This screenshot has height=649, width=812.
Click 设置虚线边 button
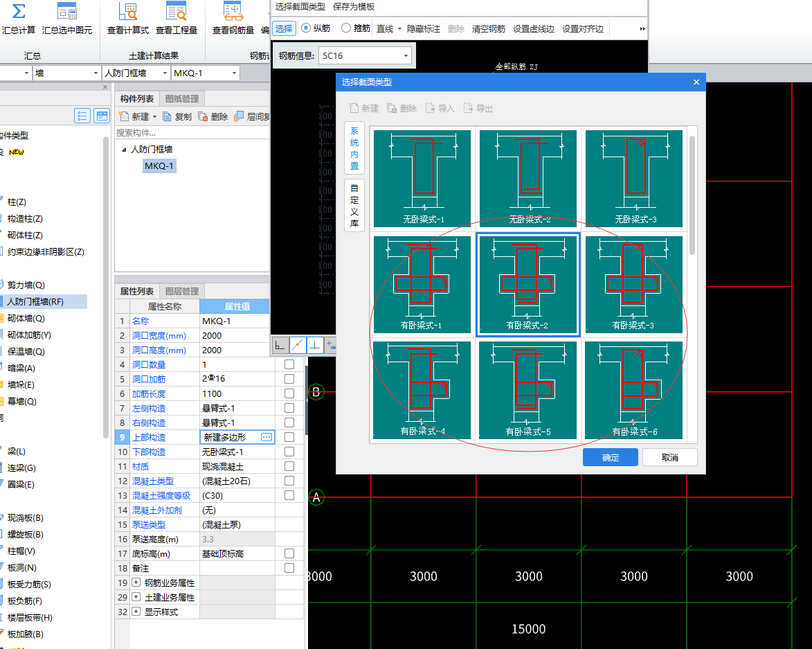[534, 28]
